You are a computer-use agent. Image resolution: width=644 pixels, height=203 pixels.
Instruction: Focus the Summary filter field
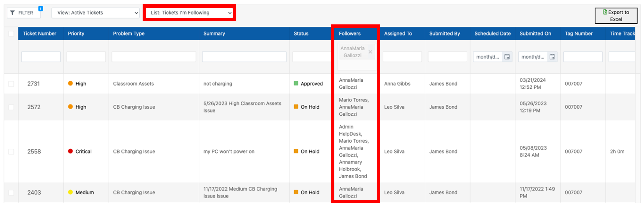(x=244, y=57)
